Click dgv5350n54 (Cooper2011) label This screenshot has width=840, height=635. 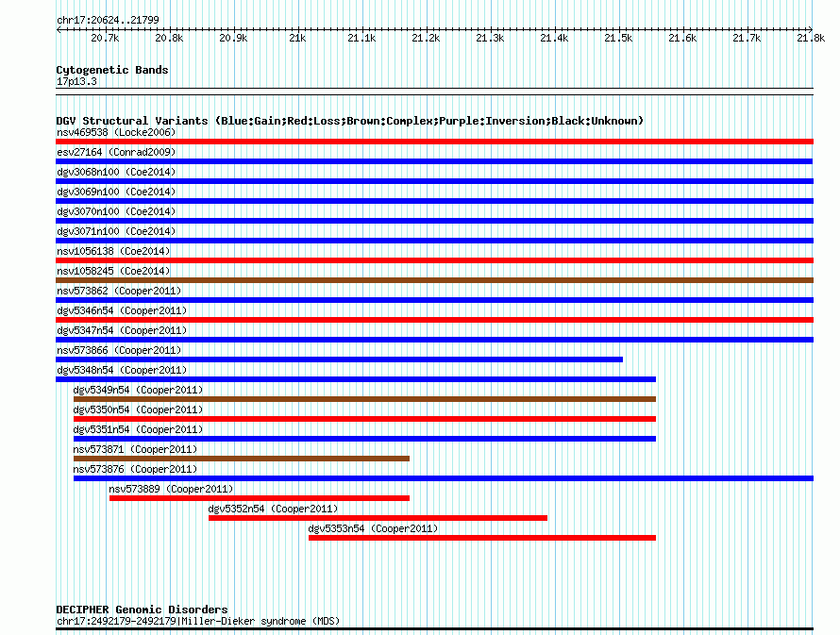[138, 409]
